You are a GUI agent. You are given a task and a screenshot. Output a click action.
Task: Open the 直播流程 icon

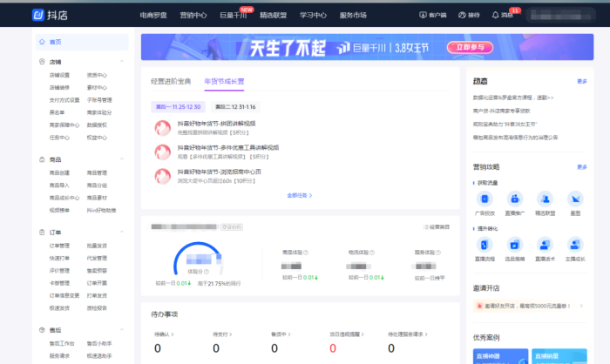point(485,245)
